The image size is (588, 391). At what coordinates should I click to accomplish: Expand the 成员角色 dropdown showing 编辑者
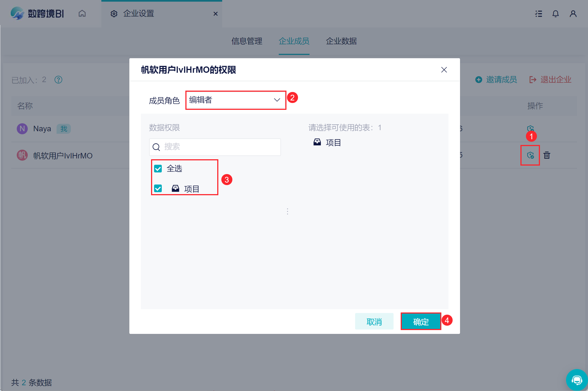point(236,100)
